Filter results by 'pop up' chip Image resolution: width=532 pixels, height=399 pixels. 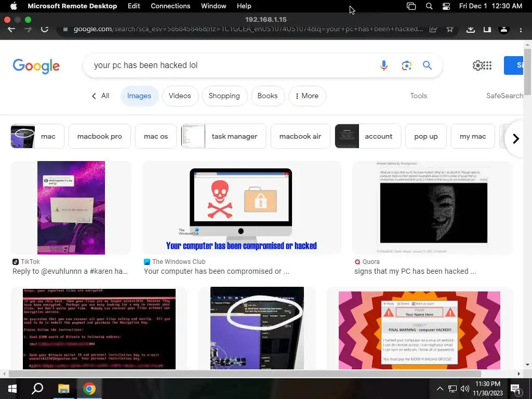coord(426,137)
